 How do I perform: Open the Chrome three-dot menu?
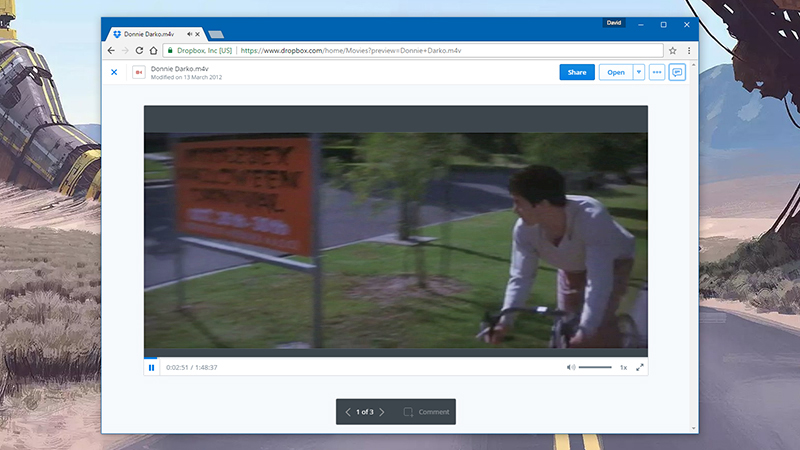click(689, 51)
